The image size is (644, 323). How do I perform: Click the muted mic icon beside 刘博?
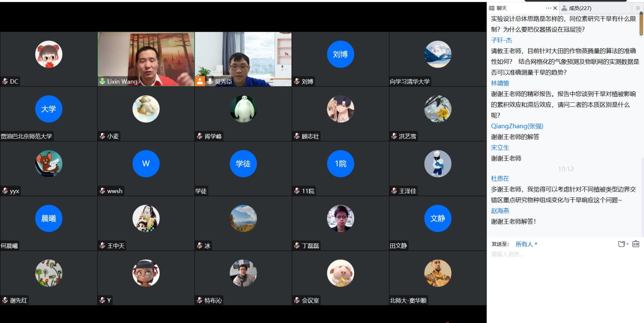click(x=297, y=82)
